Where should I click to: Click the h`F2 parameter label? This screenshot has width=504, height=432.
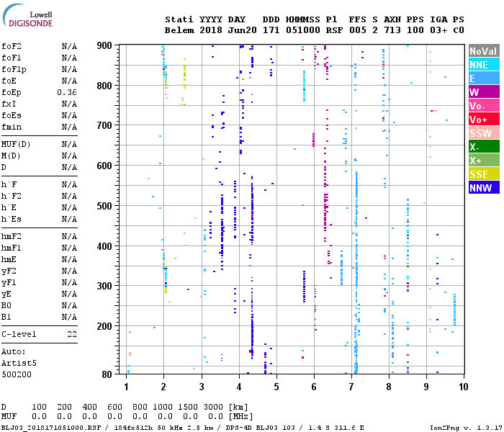pos(12,196)
